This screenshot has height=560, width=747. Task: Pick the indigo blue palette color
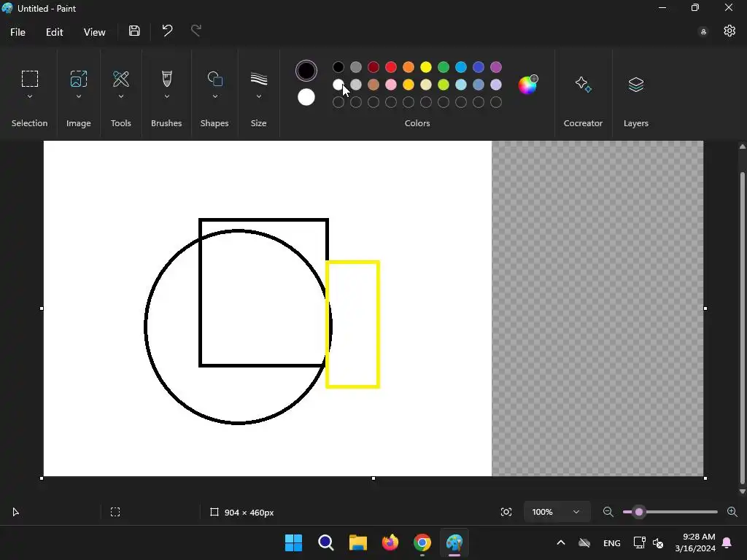(479, 67)
